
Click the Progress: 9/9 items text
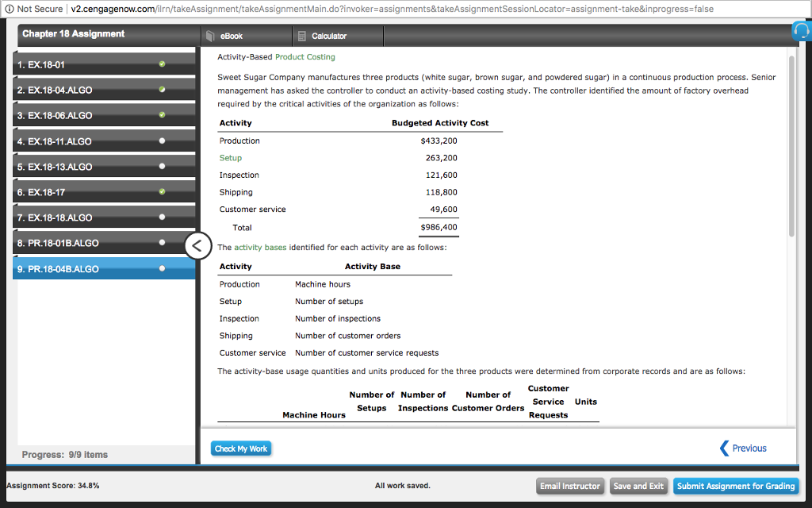[x=65, y=455]
